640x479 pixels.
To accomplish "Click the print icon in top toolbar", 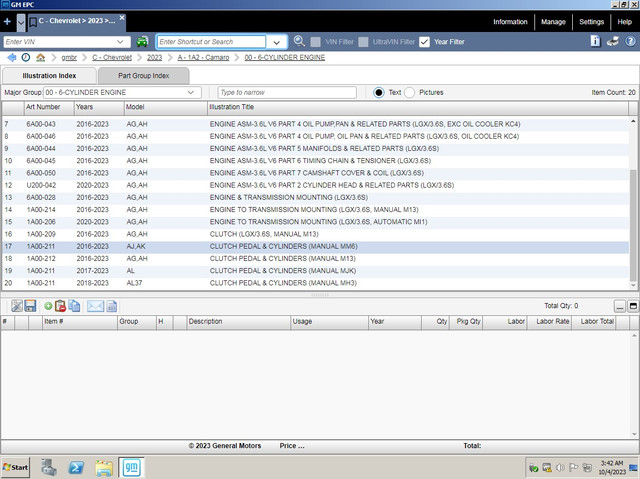I will [x=613, y=41].
